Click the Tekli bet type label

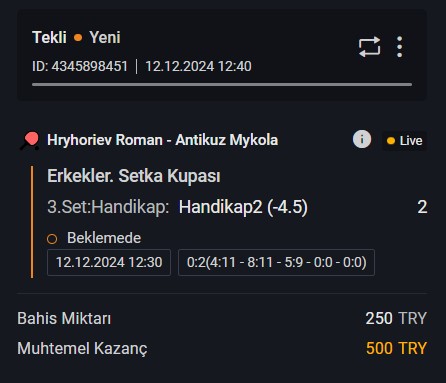pyautogui.click(x=49, y=37)
